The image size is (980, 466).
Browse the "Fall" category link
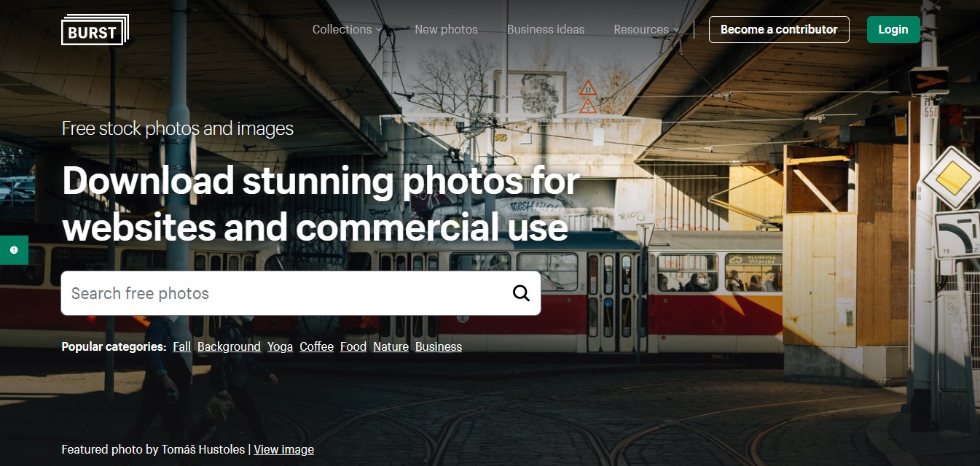point(181,346)
